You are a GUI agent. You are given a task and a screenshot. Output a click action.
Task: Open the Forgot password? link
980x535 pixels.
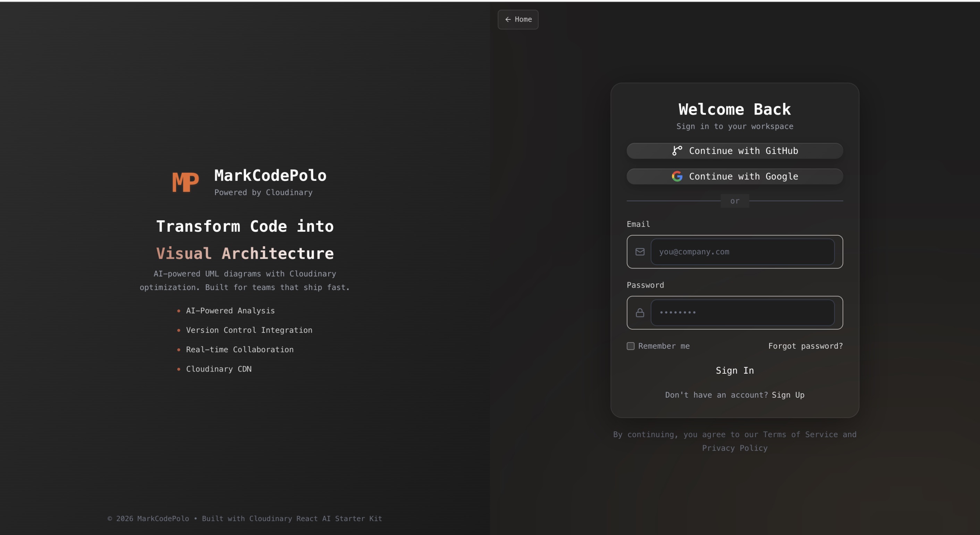tap(805, 346)
